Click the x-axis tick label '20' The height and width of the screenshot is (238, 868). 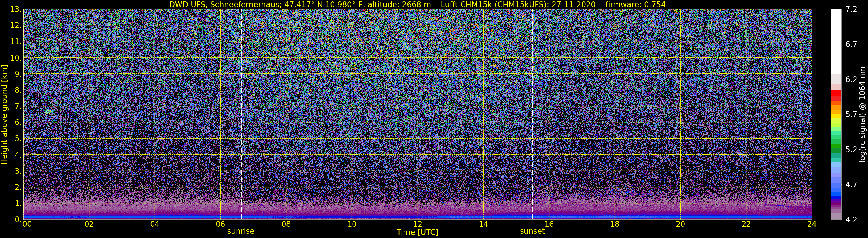click(x=680, y=224)
